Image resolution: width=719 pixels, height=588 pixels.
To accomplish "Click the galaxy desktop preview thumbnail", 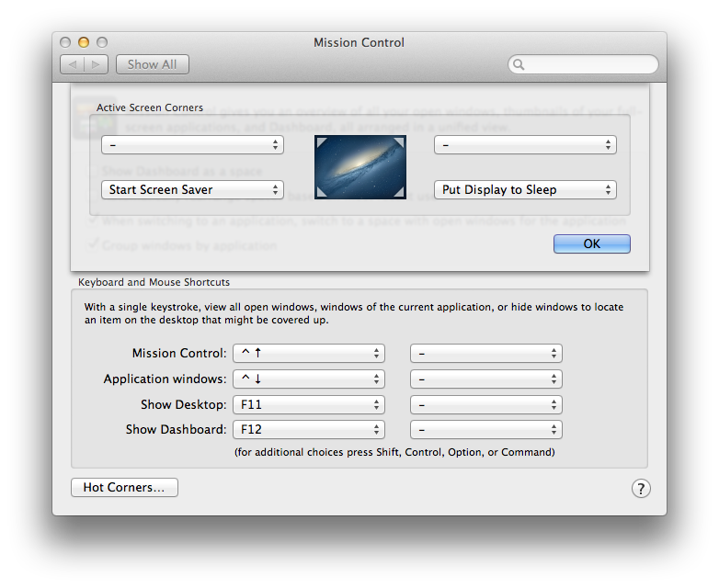I will pyautogui.click(x=360, y=167).
